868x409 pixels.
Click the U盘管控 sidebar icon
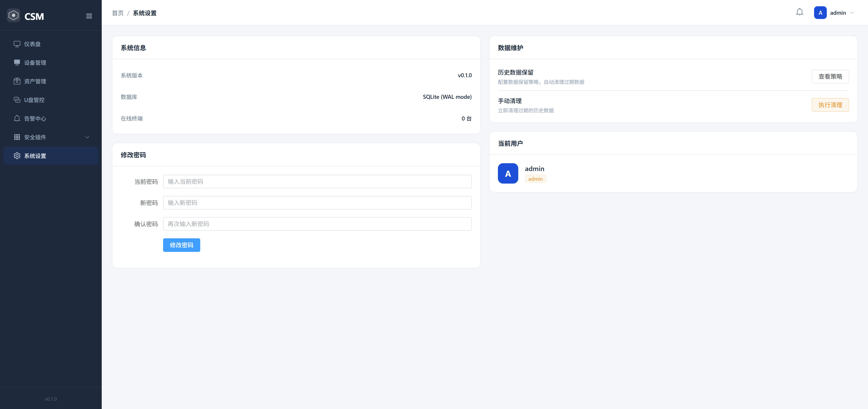pyautogui.click(x=17, y=100)
